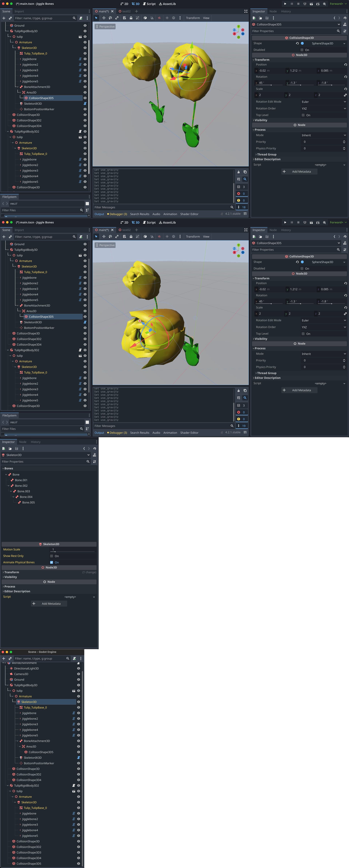The width and height of the screenshot is (349, 868).
Task: Open Transform menu in lower editor toolbar
Action: (x=193, y=237)
